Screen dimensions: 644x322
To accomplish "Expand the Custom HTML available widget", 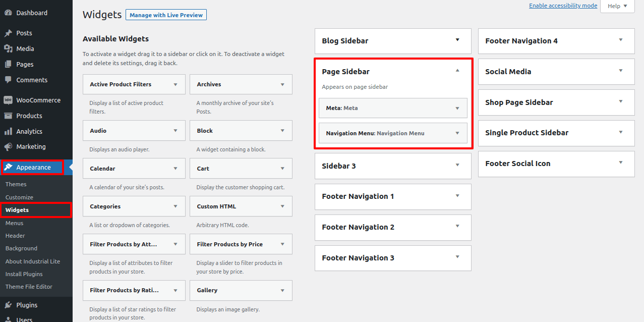I will point(282,206).
